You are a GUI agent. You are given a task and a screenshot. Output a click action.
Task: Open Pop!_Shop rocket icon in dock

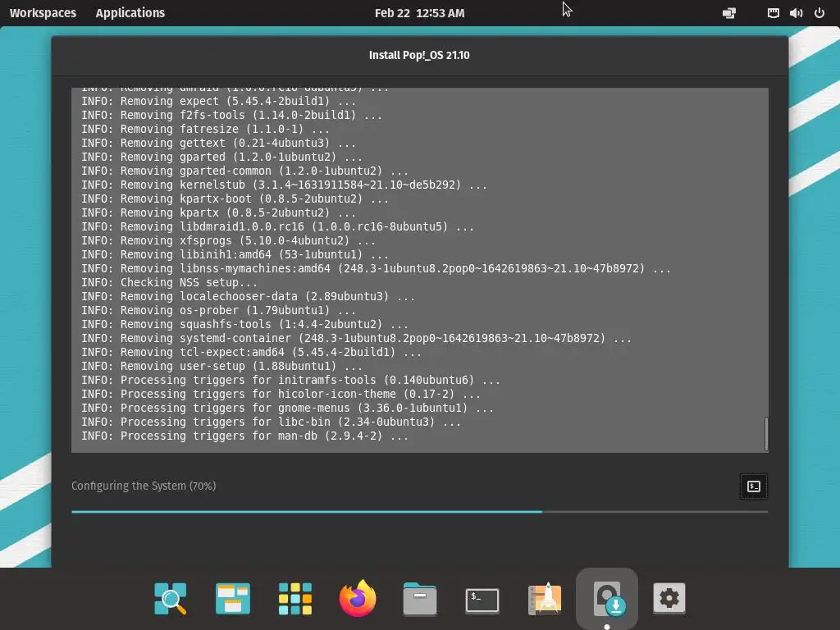point(545,598)
